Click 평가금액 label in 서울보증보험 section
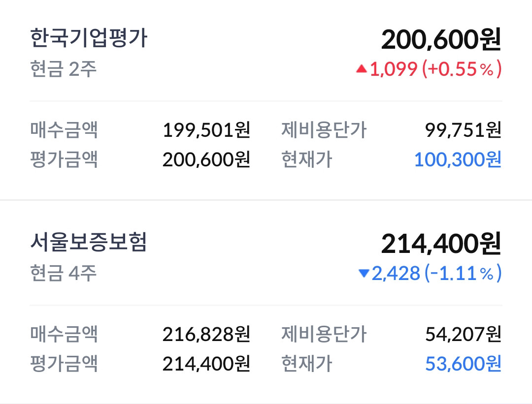This screenshot has width=532, height=404. coord(64,364)
